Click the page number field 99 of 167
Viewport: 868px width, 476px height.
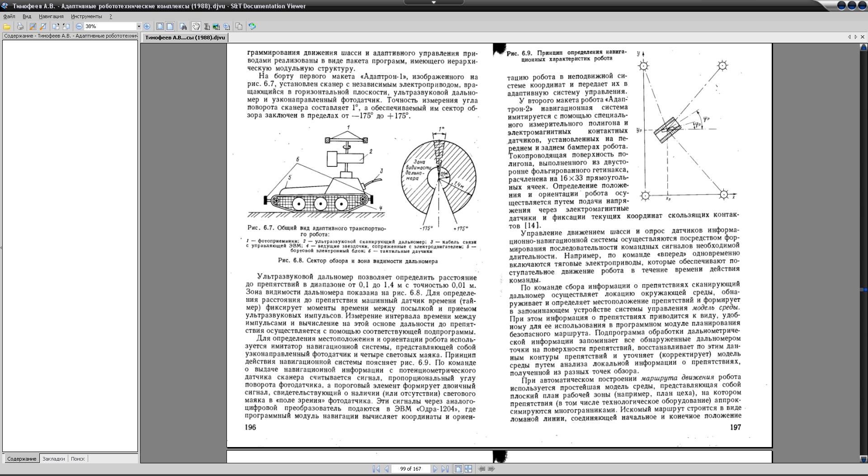[410, 469]
